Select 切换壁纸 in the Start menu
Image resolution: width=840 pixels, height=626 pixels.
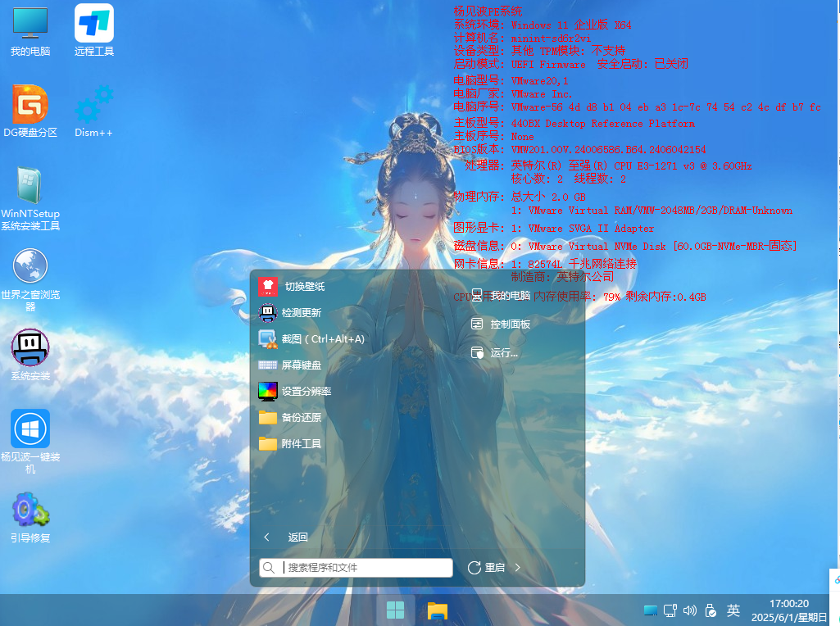[303, 286]
